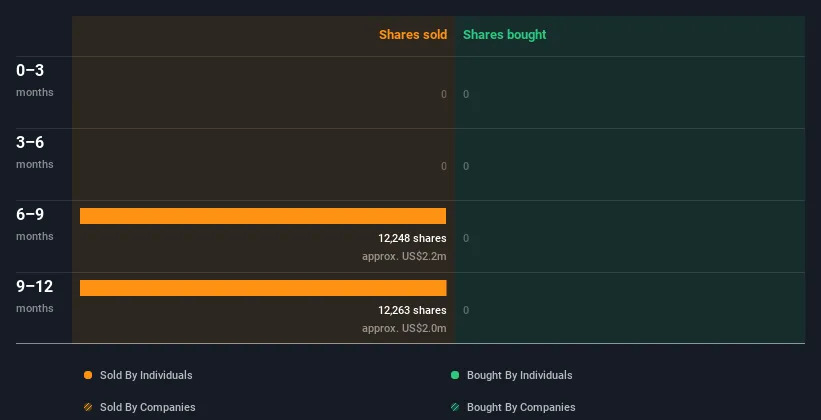The image size is (821, 420).
Task: Select the 6–9 months row label
Action: click(x=35, y=224)
